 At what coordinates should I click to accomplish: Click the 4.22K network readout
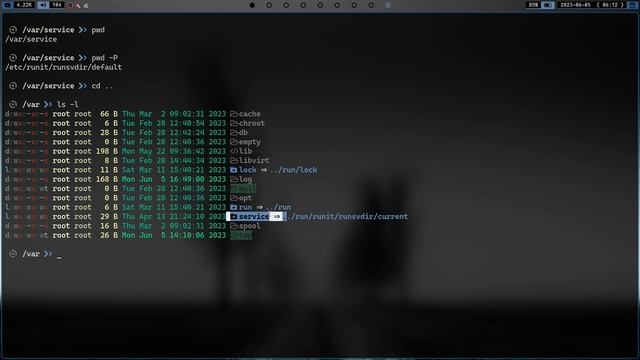click(24, 5)
